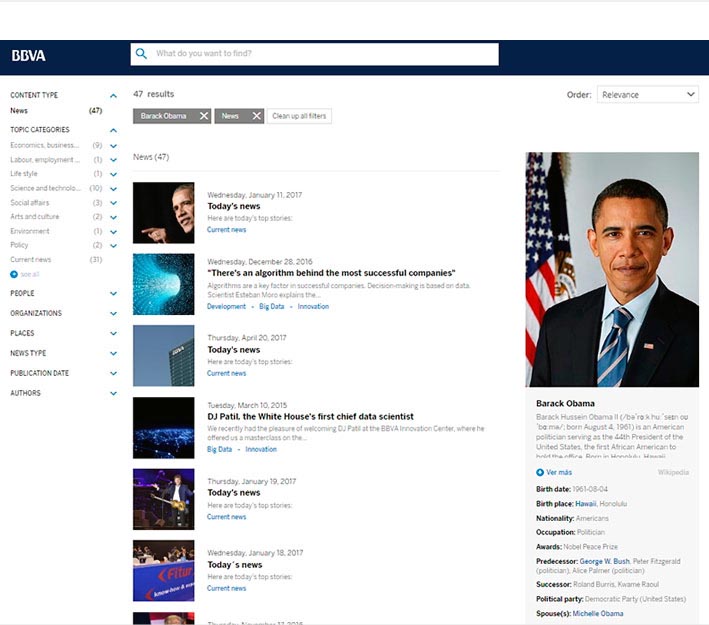The width and height of the screenshot is (709, 625).
Task: Click Current news tag under the January 19 article
Action: [227, 517]
